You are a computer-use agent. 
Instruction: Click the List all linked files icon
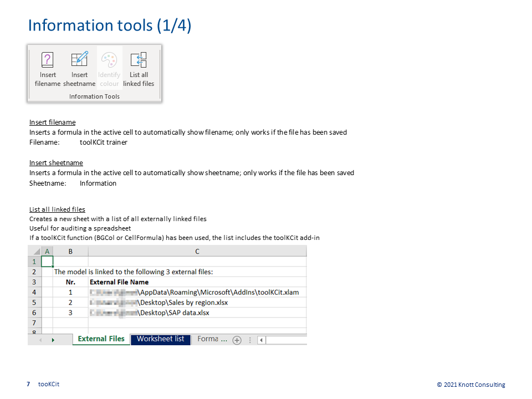pyautogui.click(x=139, y=69)
